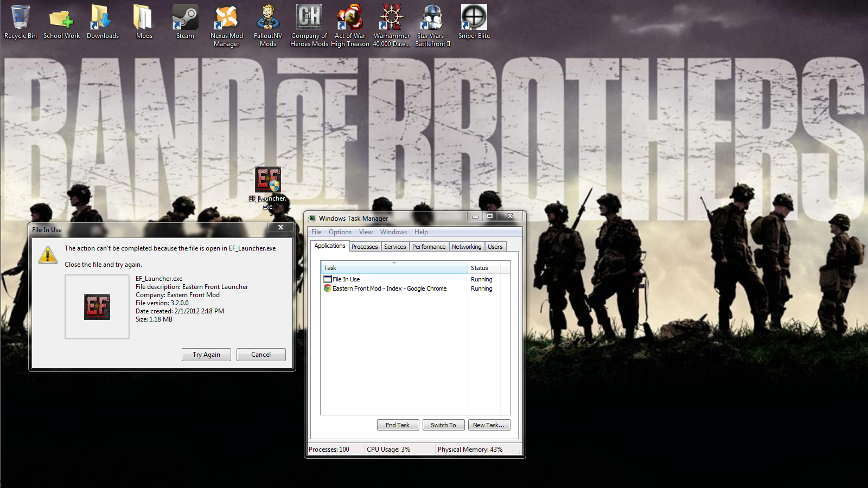Click the New Task... button
This screenshot has width=868, height=488.
pos(489,425)
